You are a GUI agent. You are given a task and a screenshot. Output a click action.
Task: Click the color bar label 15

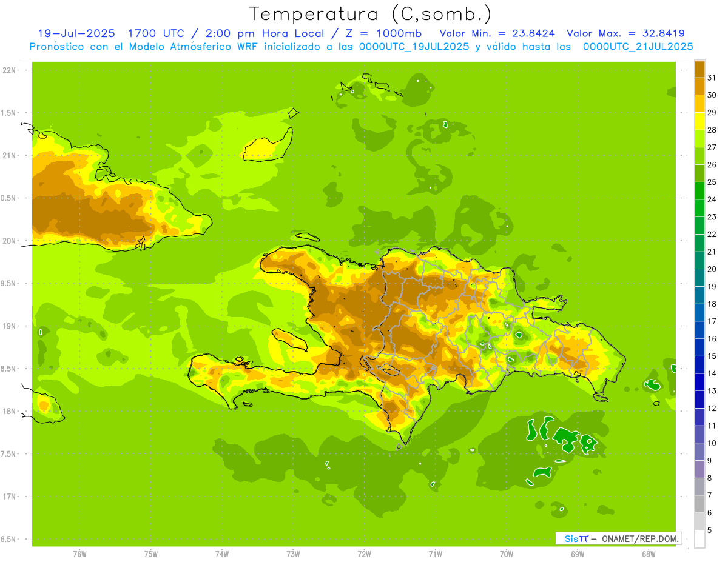click(x=712, y=356)
